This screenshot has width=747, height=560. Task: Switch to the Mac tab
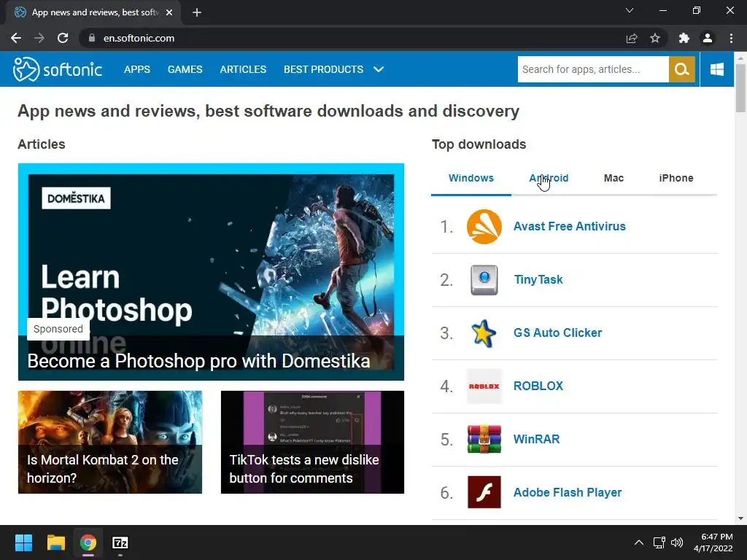(x=614, y=178)
